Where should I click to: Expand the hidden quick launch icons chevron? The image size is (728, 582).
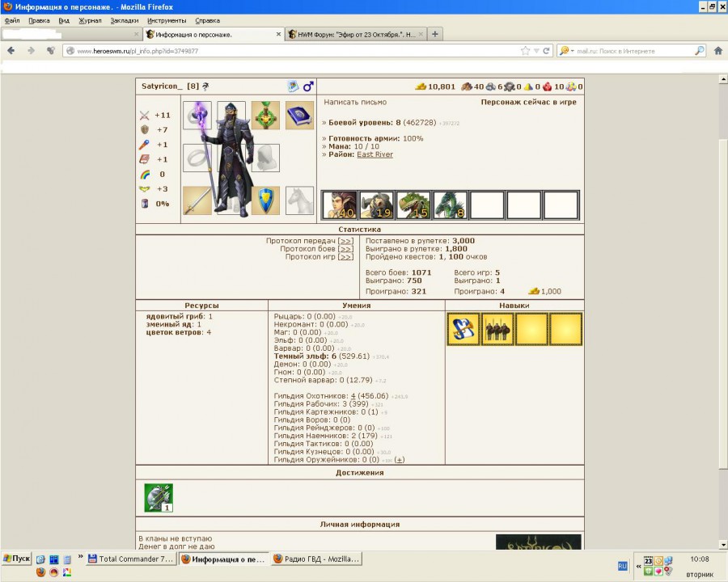click(80, 556)
